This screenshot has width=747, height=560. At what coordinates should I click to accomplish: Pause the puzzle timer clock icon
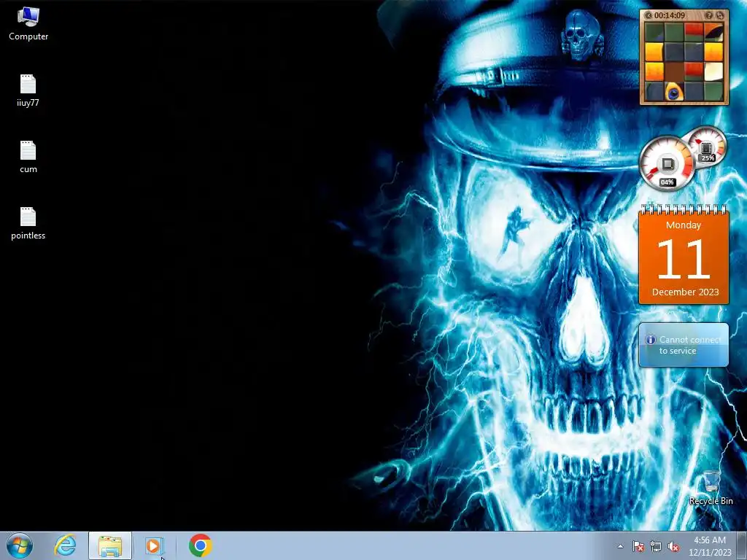[649, 16]
